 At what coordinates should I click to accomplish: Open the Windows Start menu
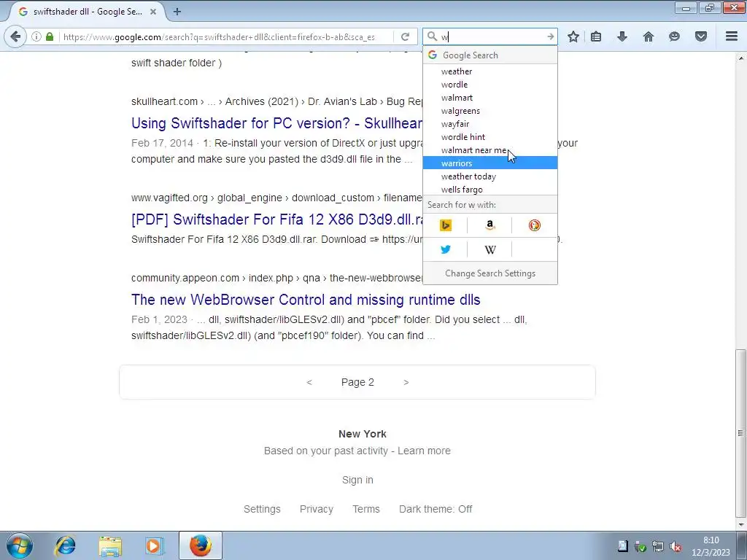pos(20,545)
